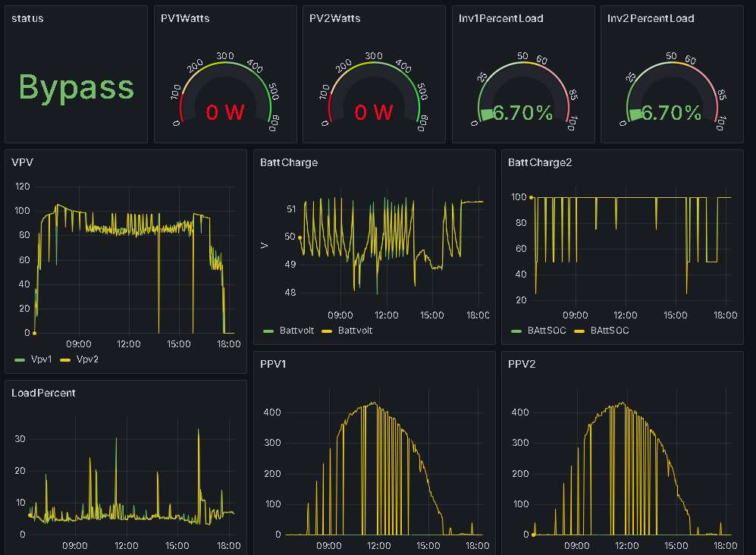Toggle the Vpv1 series in the VPV legend

(x=41, y=359)
